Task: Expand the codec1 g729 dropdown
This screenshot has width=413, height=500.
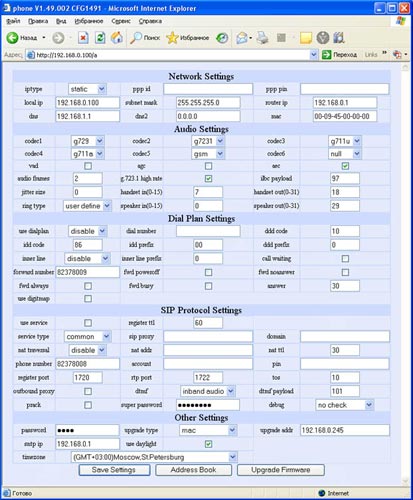Action: tap(88, 141)
